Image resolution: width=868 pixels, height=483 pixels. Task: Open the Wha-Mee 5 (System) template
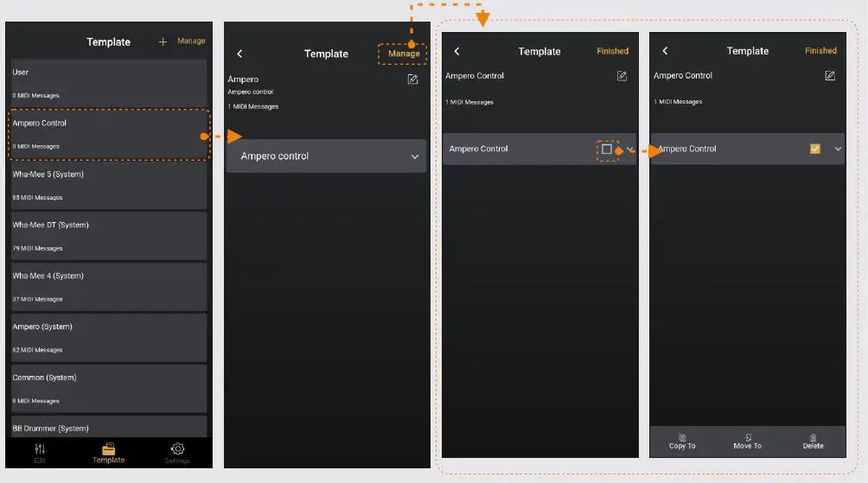(109, 186)
